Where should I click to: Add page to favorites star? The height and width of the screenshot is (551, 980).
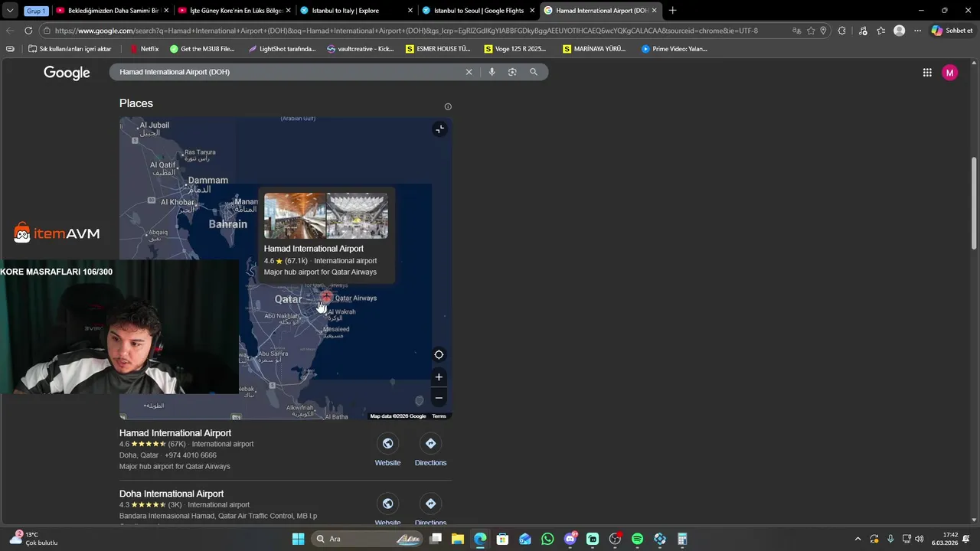pyautogui.click(x=811, y=31)
